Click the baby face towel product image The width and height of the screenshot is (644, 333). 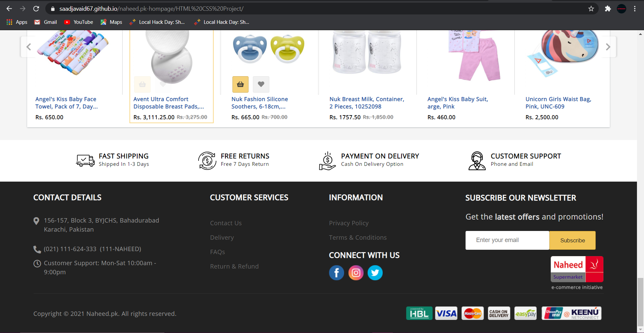[73, 52]
